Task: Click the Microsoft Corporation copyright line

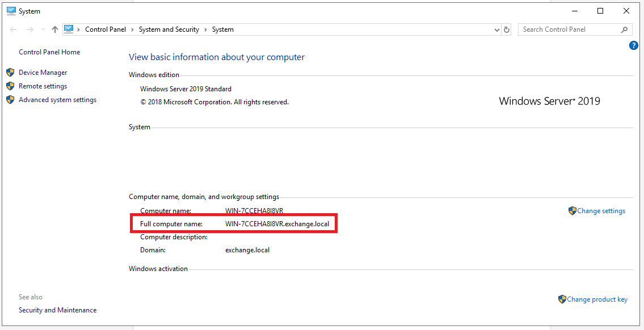Action: click(214, 102)
